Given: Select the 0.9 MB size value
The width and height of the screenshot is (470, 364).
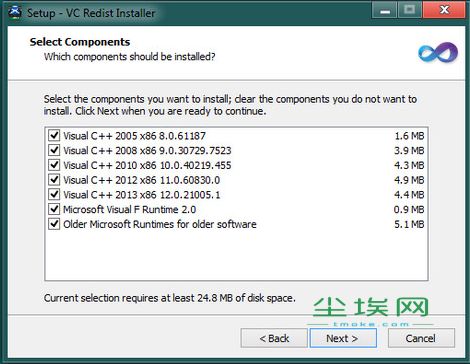Looking at the screenshot, I should [x=409, y=209].
